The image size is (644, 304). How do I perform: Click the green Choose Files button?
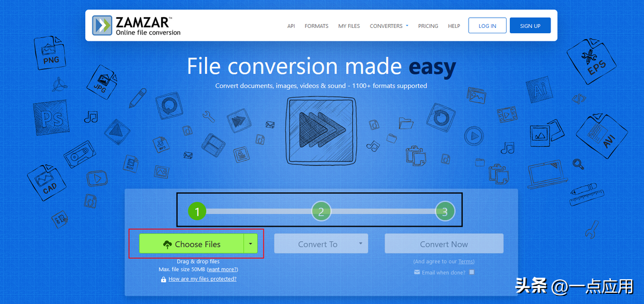(192, 244)
